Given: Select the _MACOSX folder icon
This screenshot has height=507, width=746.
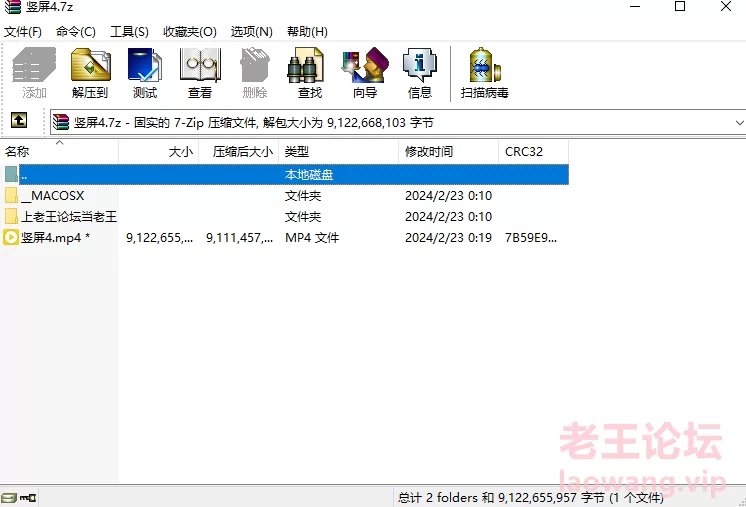Looking at the screenshot, I should 11,195.
